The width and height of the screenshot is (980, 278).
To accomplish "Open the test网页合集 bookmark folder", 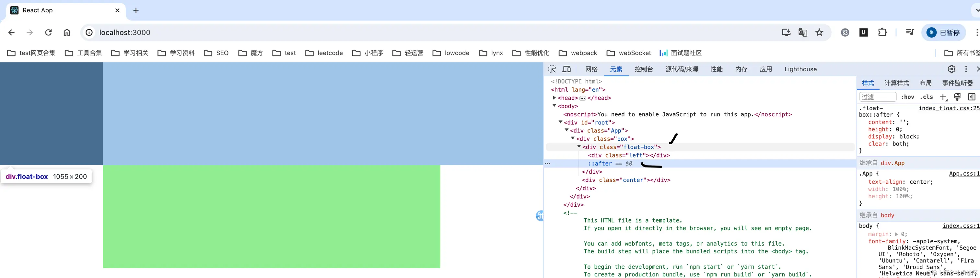I will (31, 53).
